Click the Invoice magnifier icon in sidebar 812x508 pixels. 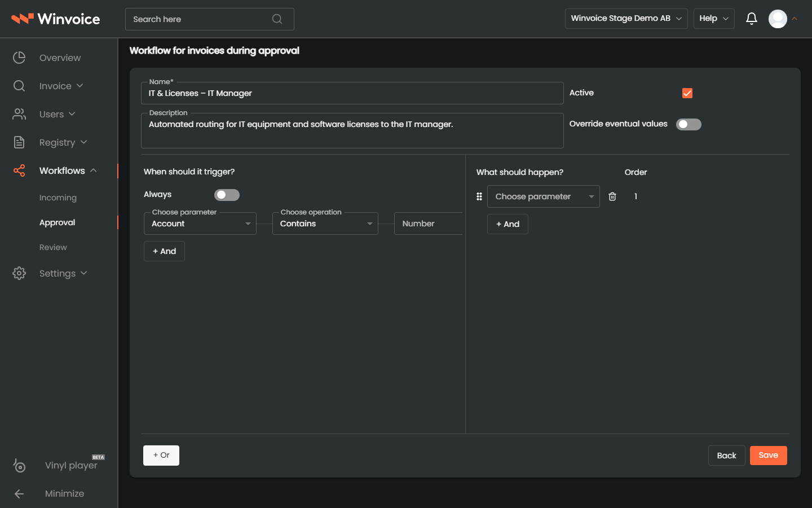19,86
